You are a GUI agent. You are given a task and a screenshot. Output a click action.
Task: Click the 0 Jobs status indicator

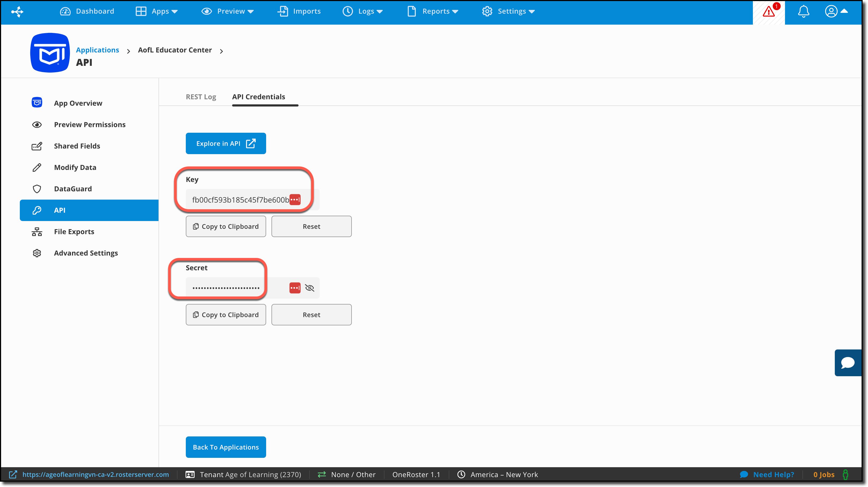click(x=824, y=475)
